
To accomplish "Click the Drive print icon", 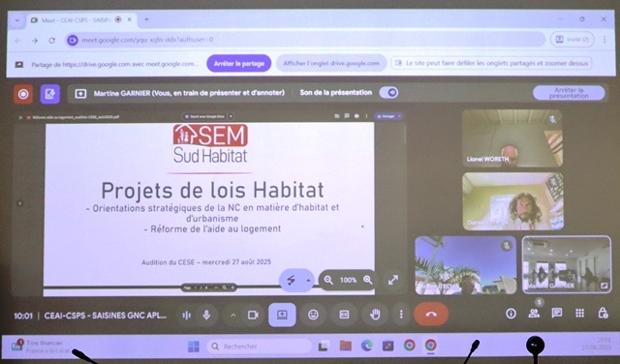I will (356, 116).
